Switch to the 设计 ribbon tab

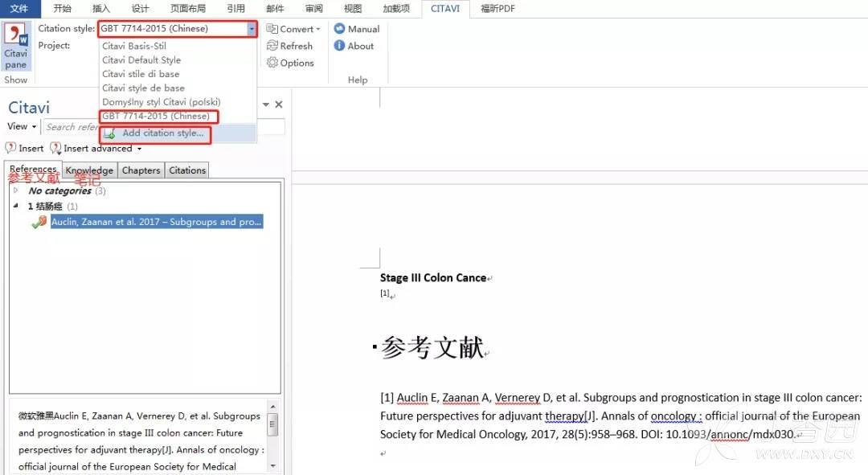point(140,8)
